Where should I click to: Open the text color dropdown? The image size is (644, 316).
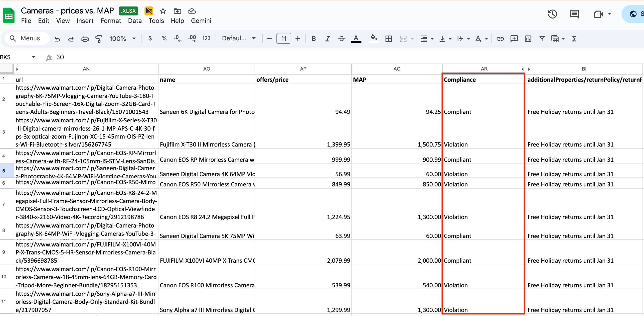click(x=356, y=38)
